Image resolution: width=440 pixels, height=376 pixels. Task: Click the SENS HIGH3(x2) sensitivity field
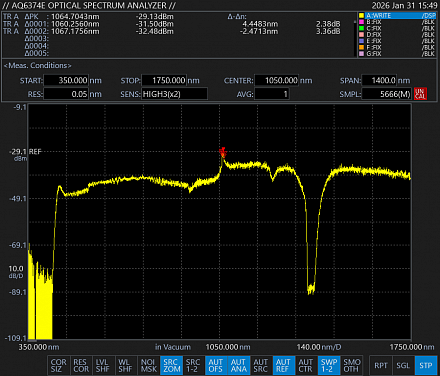[175, 94]
